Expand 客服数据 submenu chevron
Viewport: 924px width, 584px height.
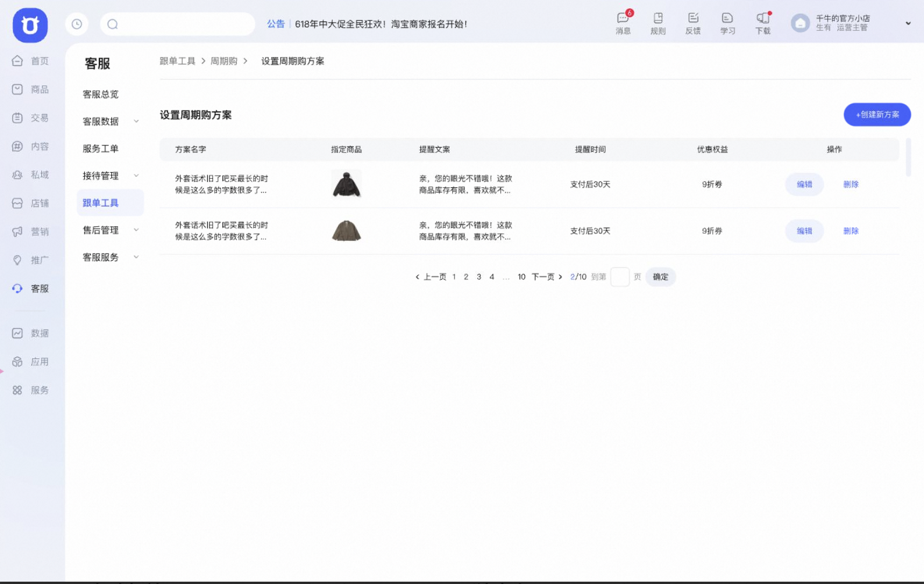(x=136, y=121)
